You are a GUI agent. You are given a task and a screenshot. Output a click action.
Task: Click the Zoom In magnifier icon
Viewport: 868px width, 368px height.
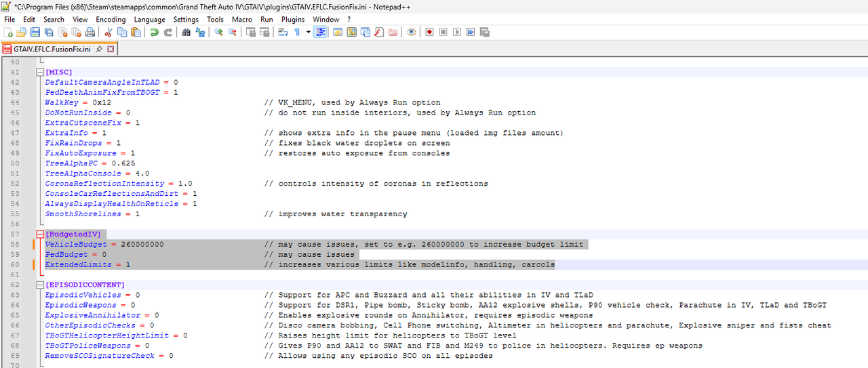(218, 32)
